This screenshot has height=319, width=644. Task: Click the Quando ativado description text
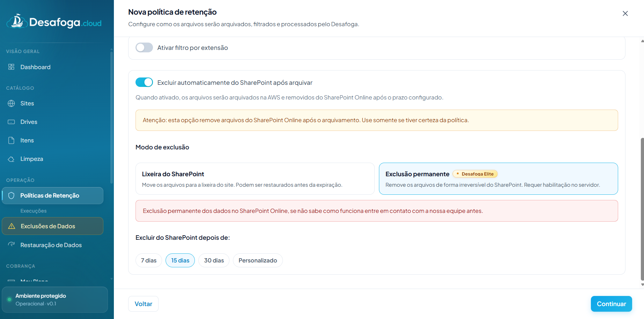pyautogui.click(x=289, y=97)
